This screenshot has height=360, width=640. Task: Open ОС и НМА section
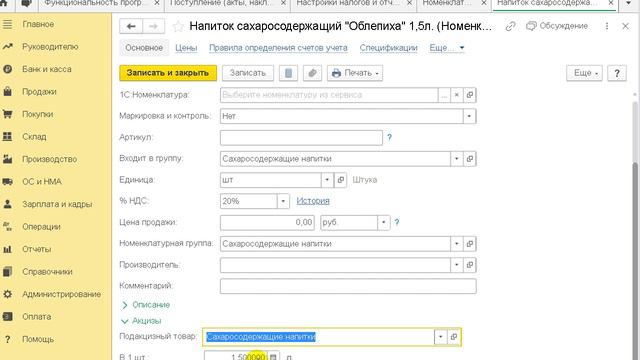(x=42, y=181)
